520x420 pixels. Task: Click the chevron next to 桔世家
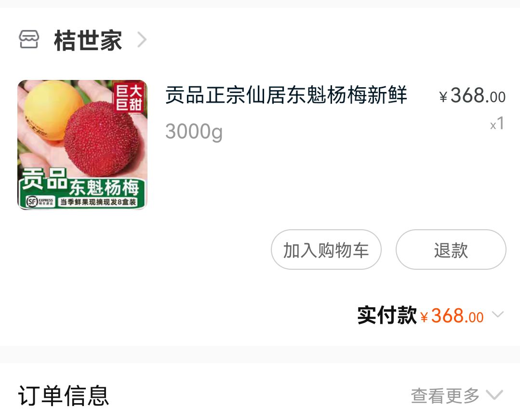coord(142,40)
